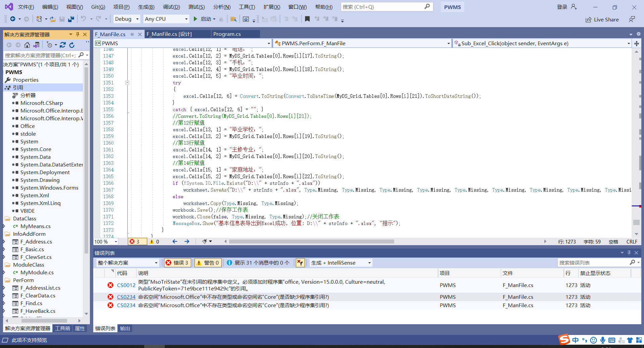This screenshot has width=644, height=348.
Task: Click the navigate backward arrow in the toolbar
Action: click(13, 19)
